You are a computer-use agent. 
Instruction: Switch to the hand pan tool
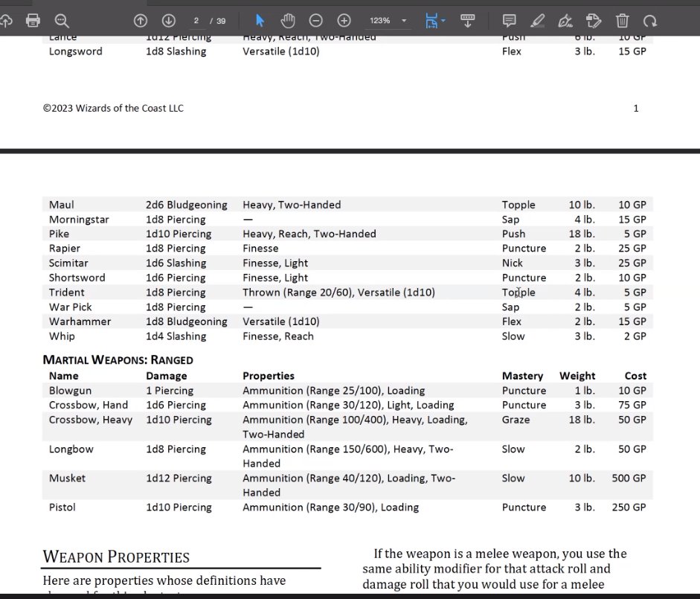coord(288,21)
